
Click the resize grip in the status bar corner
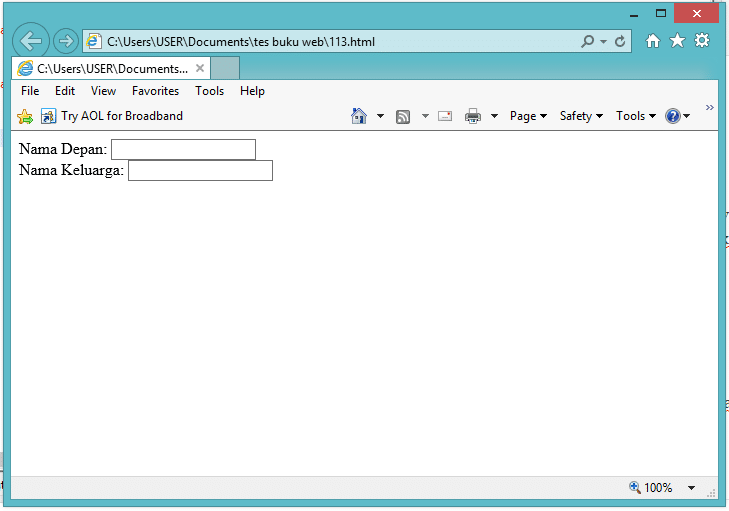[x=711, y=493]
